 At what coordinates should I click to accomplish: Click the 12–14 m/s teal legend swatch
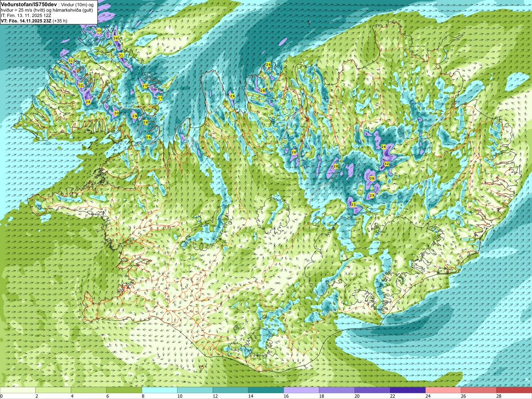231,390
